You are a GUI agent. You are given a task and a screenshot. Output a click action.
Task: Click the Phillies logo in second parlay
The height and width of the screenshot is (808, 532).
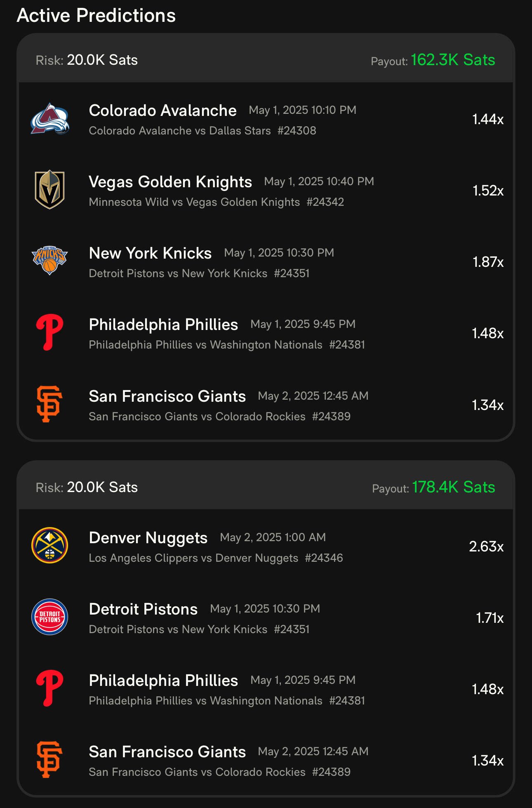(49, 688)
